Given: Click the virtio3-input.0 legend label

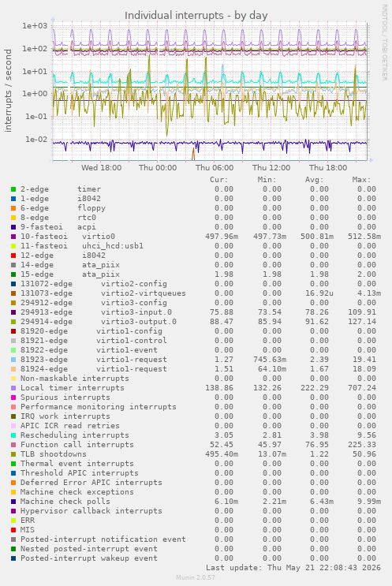Looking at the screenshot, I should click(x=136, y=312).
